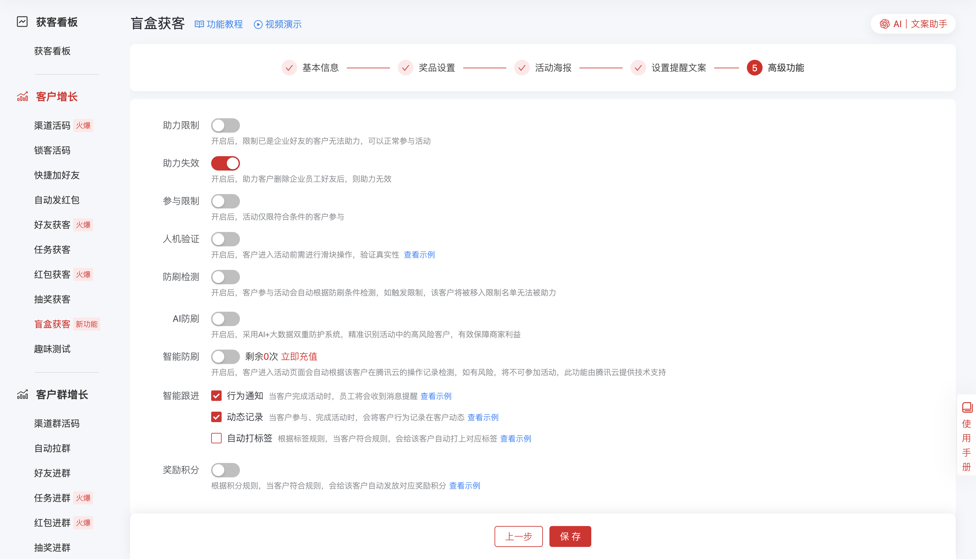Open 渠道活码 in the sidebar
The image size is (976, 560).
pos(52,125)
